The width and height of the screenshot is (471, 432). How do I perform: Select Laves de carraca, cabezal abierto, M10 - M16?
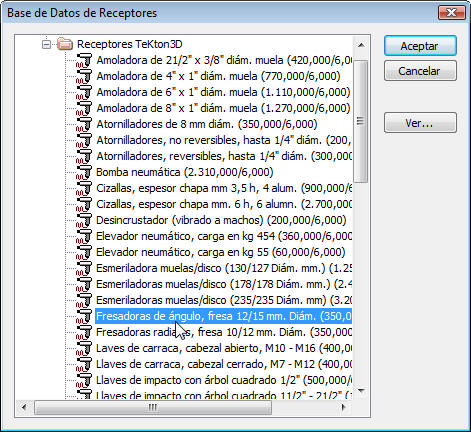pyautogui.click(x=224, y=348)
